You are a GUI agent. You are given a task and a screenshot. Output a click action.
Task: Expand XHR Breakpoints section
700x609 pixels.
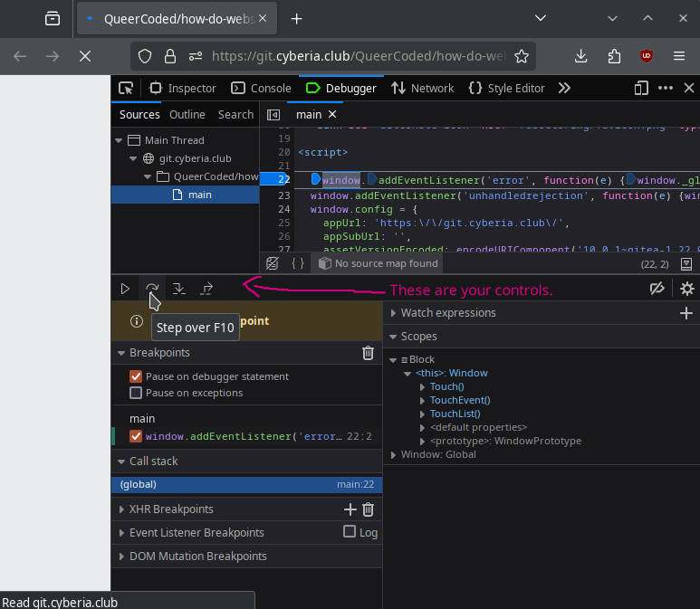pyautogui.click(x=121, y=509)
